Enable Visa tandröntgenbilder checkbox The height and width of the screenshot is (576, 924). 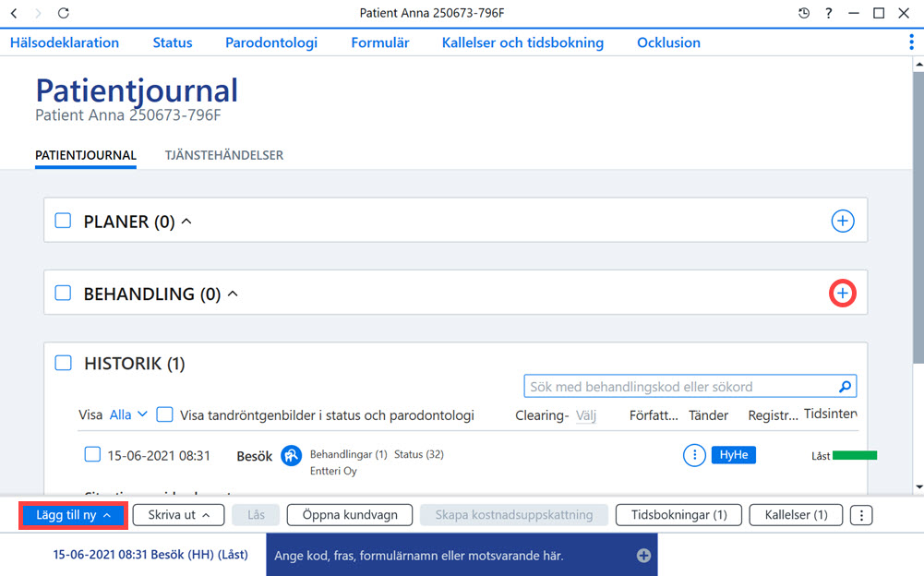[x=164, y=414]
